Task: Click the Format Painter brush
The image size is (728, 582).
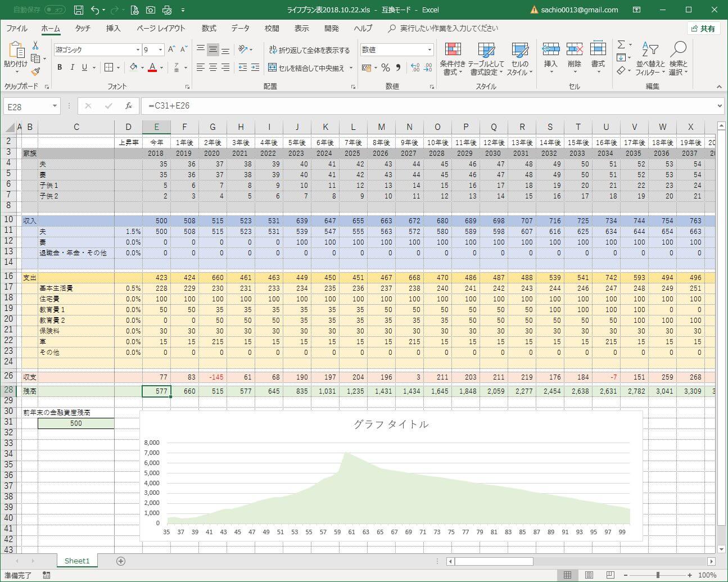Action: [x=35, y=71]
